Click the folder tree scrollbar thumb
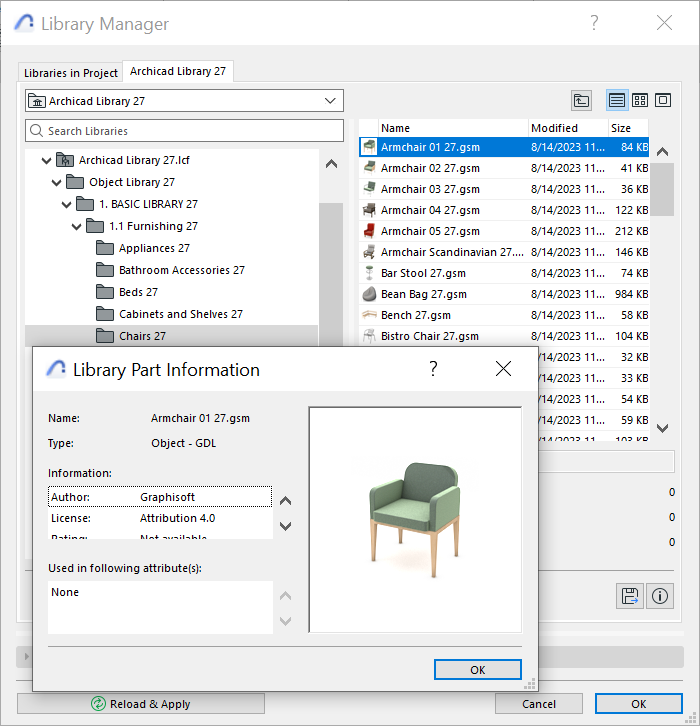The width and height of the screenshot is (700, 726). coord(331,274)
